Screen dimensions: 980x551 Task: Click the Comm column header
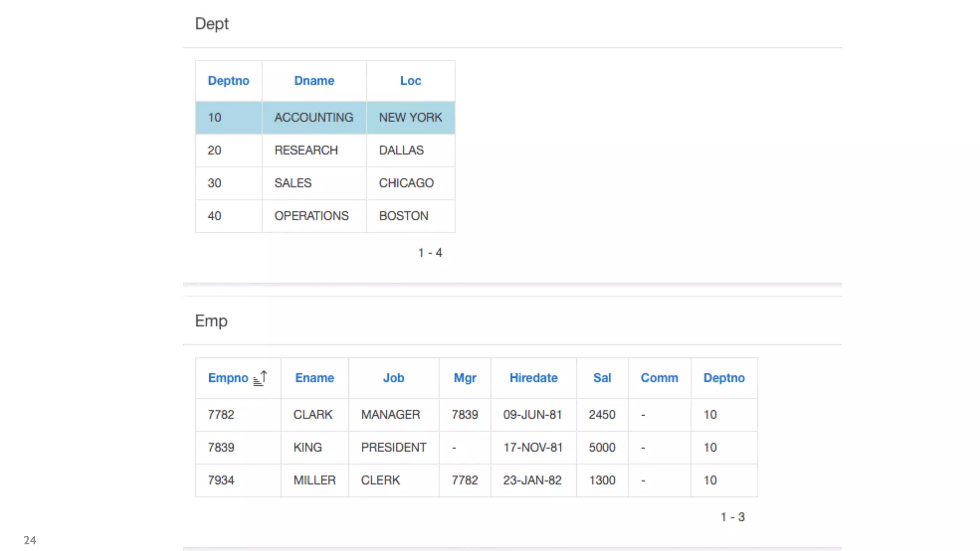[x=659, y=378]
